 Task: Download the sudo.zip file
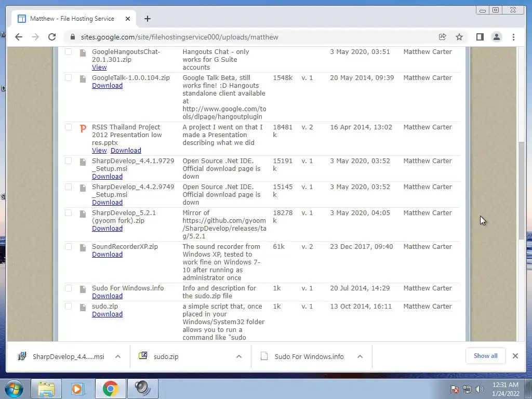107,314
